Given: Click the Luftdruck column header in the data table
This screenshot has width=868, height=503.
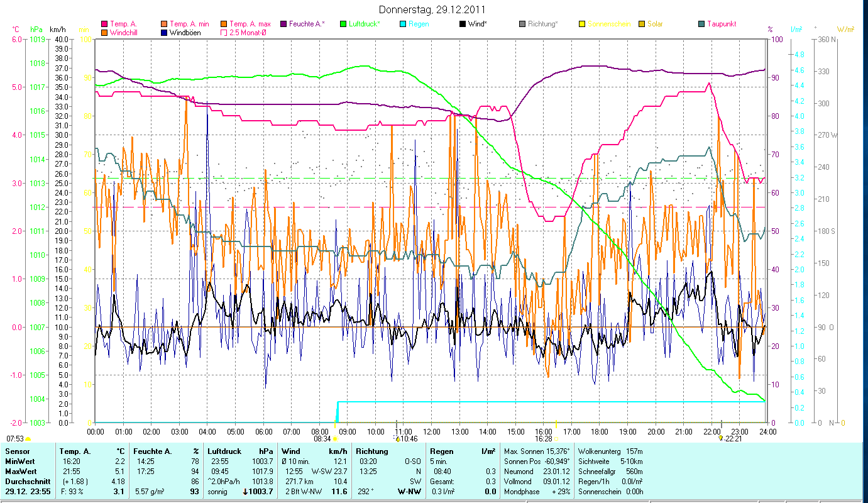Looking at the screenshot, I should point(224,451).
